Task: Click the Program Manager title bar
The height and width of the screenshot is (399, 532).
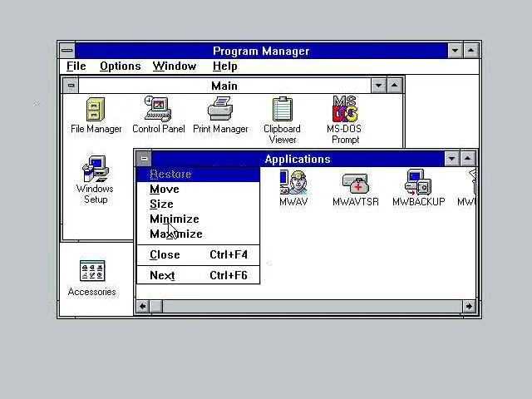Action: (x=261, y=51)
